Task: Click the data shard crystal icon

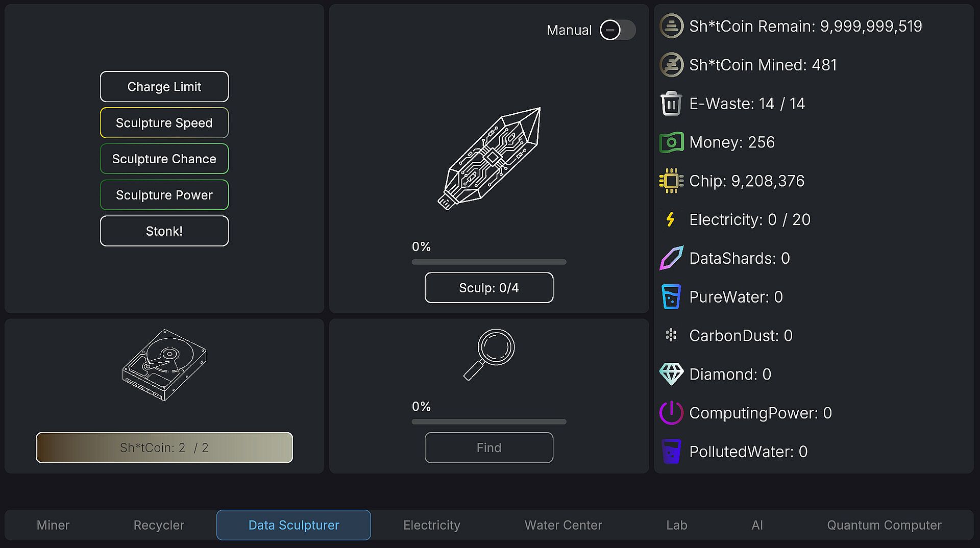Action: [x=489, y=159]
